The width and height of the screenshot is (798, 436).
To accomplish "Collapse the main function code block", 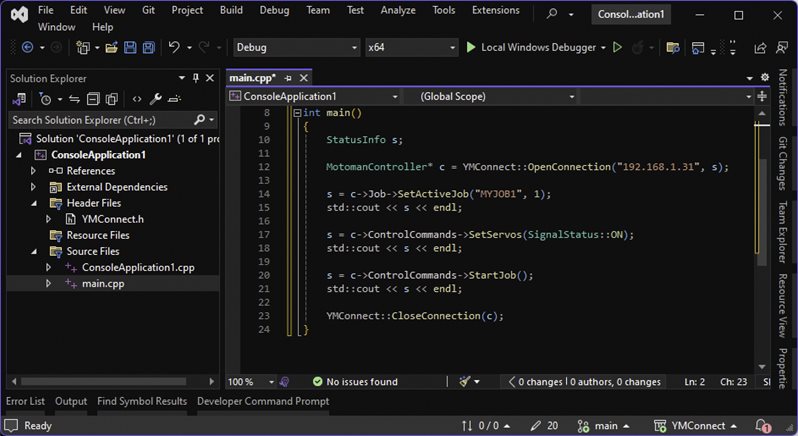I will (296, 113).
